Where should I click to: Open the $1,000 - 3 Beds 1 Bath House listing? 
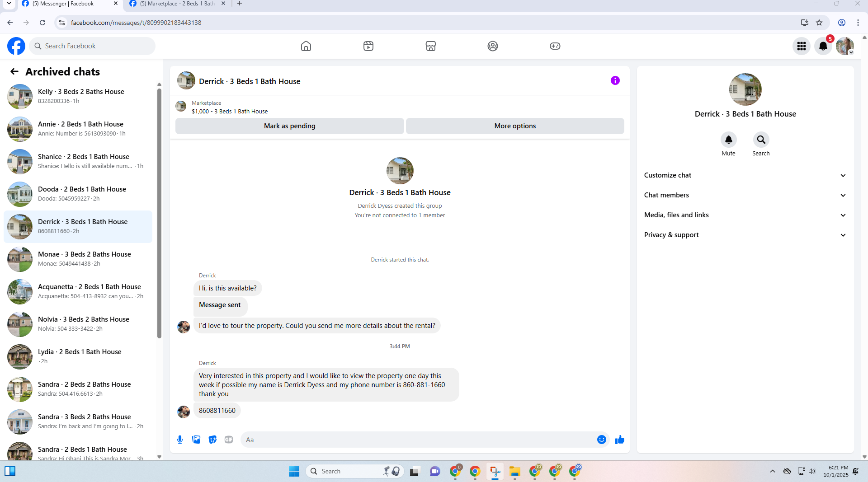point(230,112)
